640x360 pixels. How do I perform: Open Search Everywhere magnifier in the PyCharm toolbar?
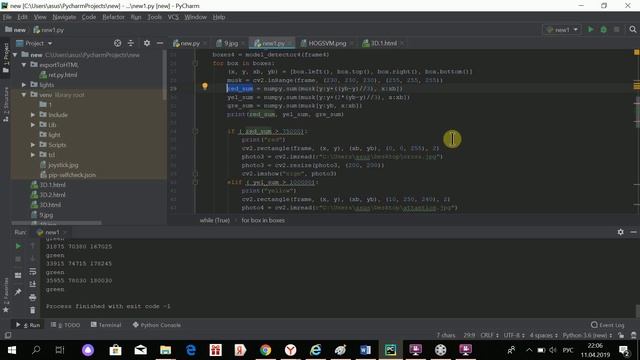click(x=633, y=29)
